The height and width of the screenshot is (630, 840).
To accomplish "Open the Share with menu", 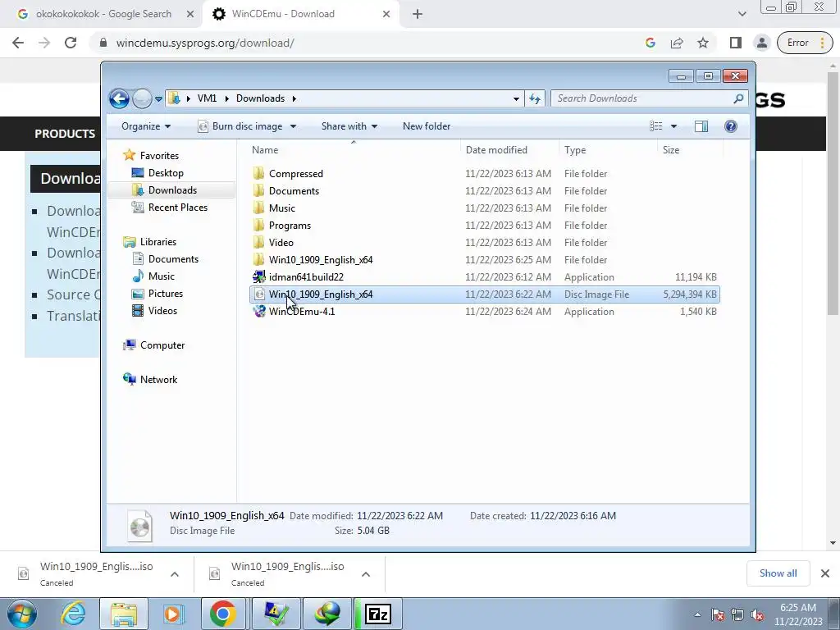I will pos(349,126).
